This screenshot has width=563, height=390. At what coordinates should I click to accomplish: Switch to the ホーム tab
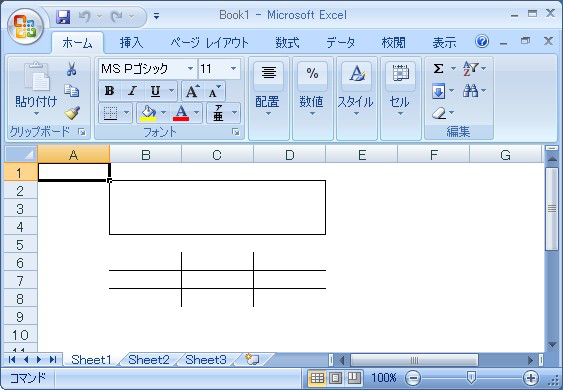click(x=77, y=43)
